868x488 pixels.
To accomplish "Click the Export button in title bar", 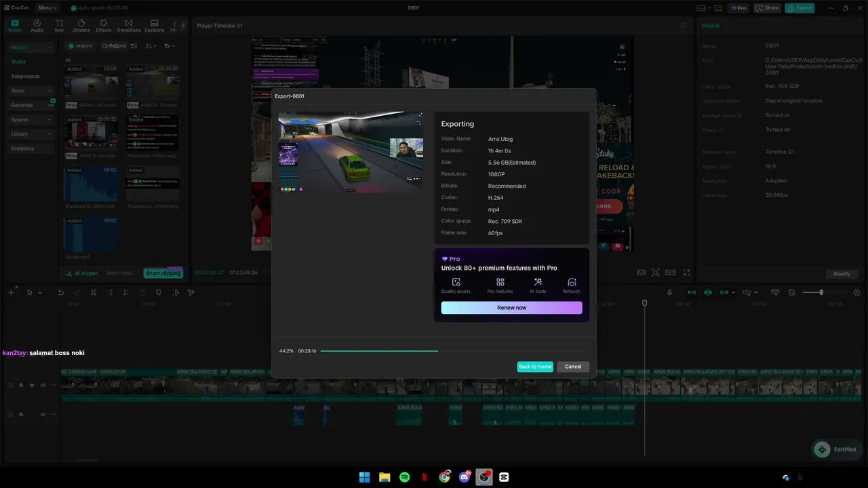I will click(800, 8).
